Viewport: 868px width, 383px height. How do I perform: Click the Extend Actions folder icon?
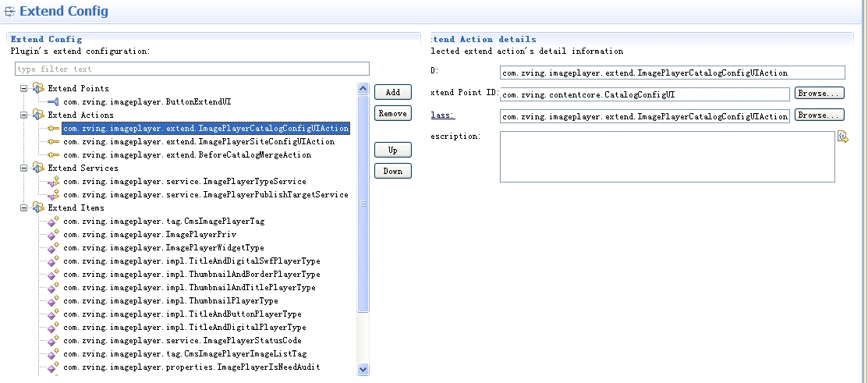pyautogui.click(x=38, y=115)
